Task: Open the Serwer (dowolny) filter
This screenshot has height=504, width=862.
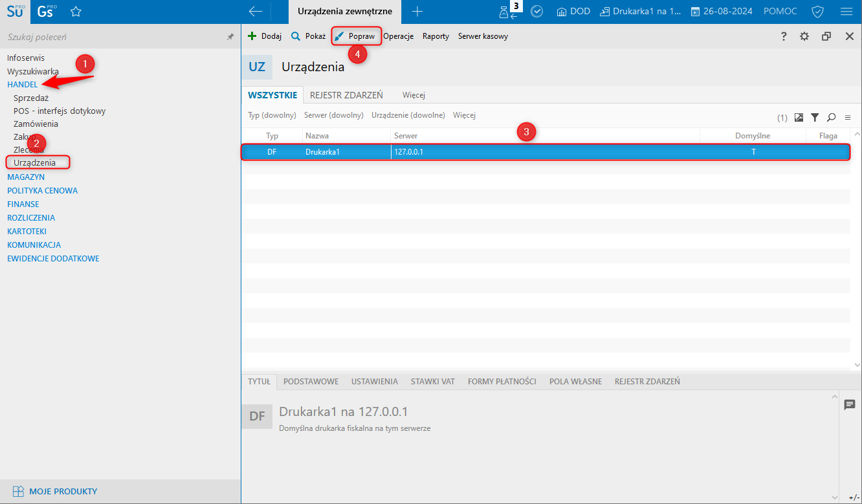Action: (x=333, y=115)
